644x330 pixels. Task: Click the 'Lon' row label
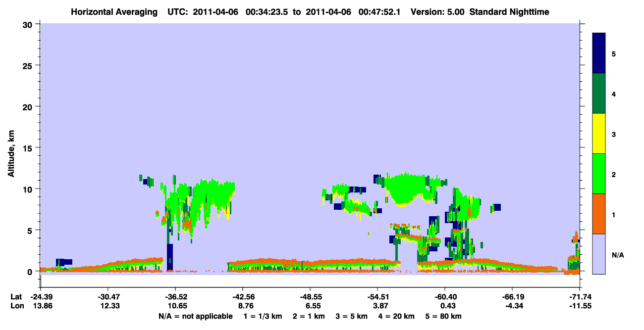pos(16,306)
